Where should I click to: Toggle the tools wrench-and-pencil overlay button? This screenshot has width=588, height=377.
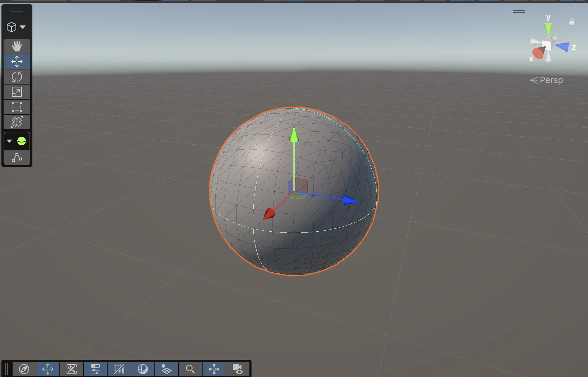pyautogui.click(x=72, y=369)
